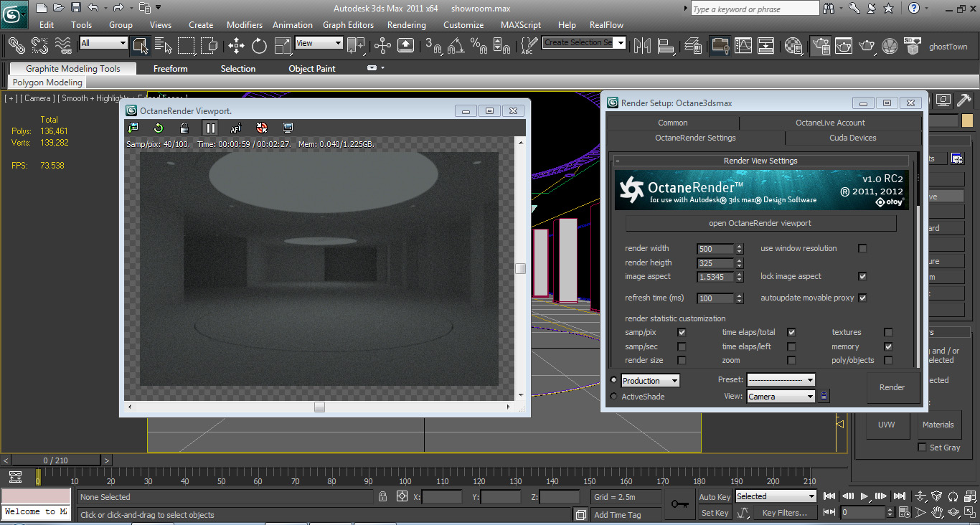Screen dimensions: 980x525
Task: Pause rendering in the OctaneRender viewport
Action: click(210, 128)
